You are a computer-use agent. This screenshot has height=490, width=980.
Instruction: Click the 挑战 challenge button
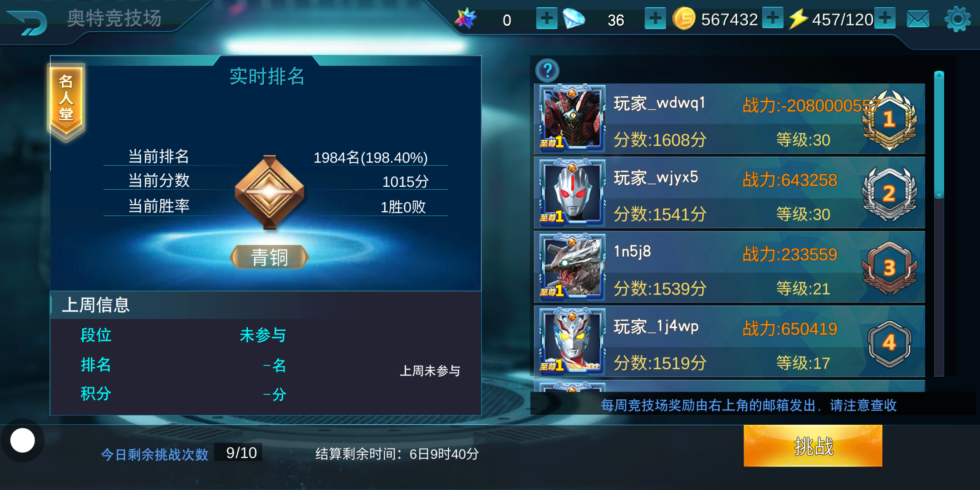coord(813,446)
